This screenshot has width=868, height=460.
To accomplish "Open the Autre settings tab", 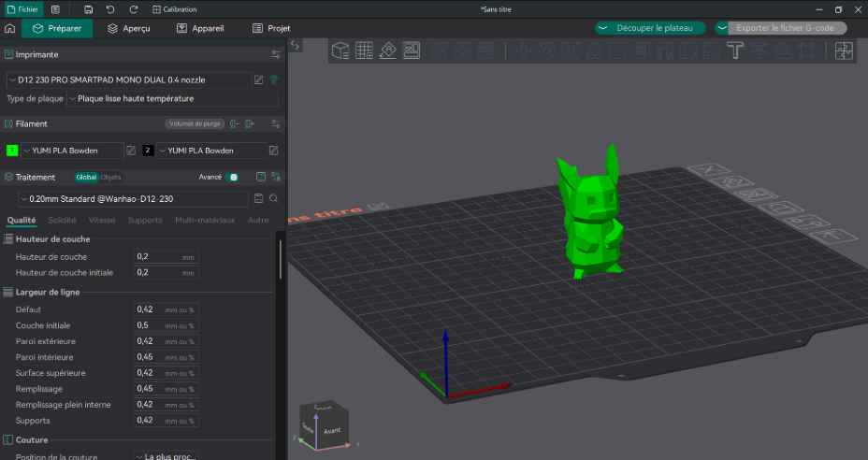I will pyautogui.click(x=258, y=221).
